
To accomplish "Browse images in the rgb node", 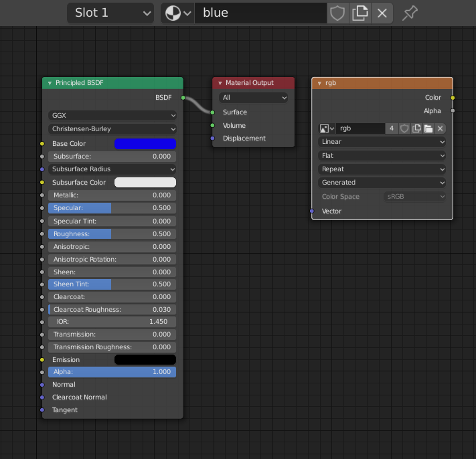I will tap(327, 128).
